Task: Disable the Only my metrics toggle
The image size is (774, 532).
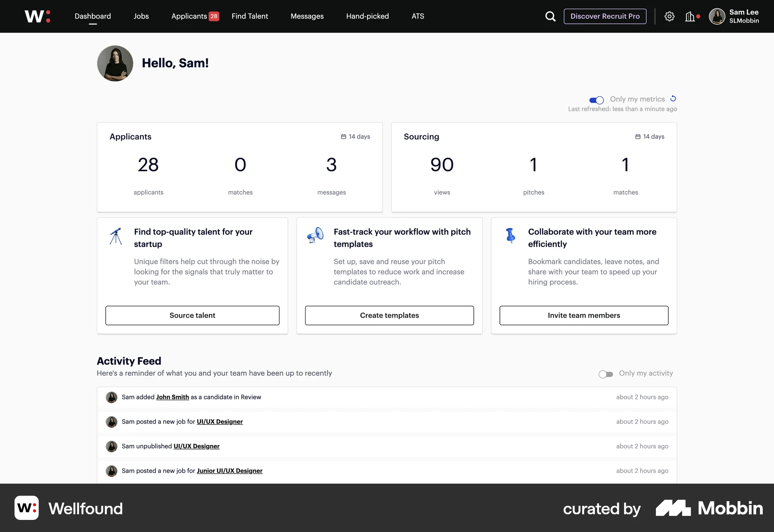Action: [x=597, y=100]
